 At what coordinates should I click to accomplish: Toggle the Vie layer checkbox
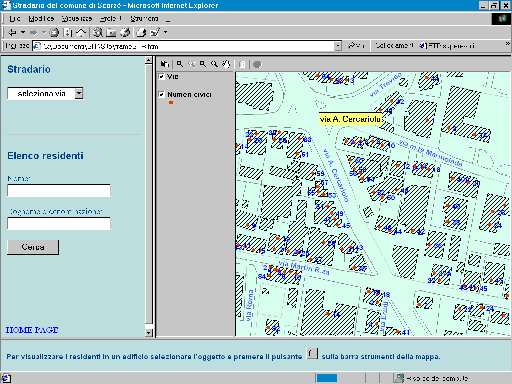point(161,76)
